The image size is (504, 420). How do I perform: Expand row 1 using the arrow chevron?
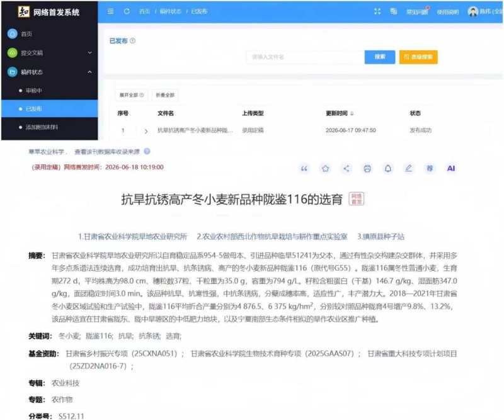146,131
